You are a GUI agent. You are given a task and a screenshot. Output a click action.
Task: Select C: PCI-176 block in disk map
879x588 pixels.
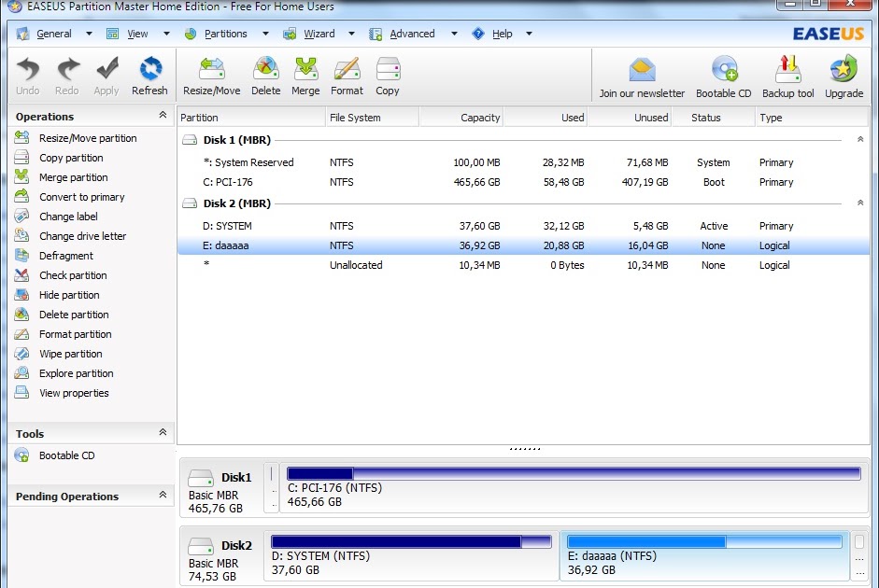pyautogui.click(x=574, y=488)
